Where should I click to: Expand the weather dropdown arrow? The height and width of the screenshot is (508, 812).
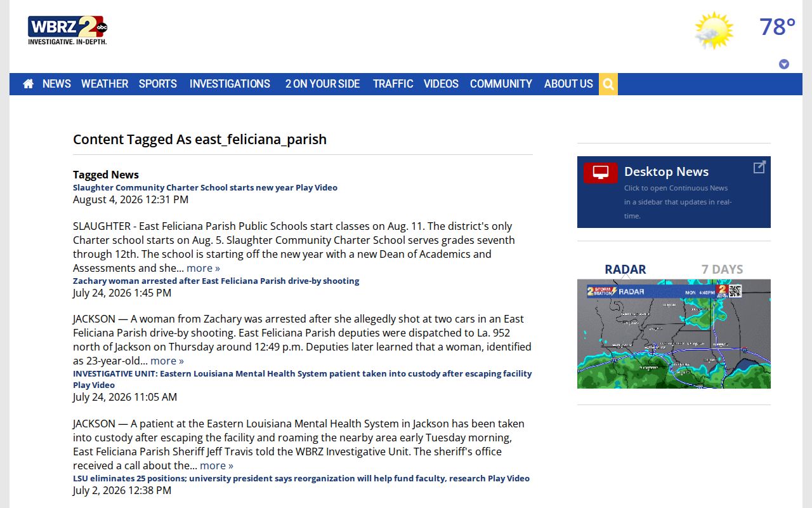[x=784, y=64]
